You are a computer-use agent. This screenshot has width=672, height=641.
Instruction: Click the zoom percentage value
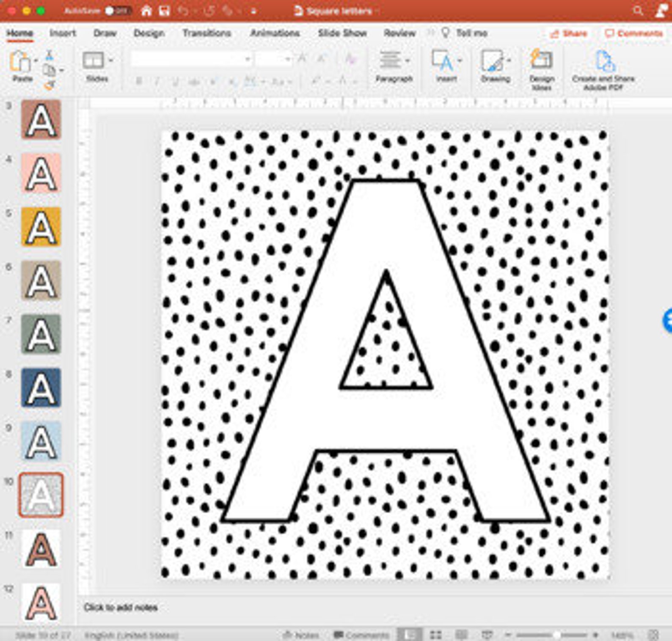tap(622, 635)
